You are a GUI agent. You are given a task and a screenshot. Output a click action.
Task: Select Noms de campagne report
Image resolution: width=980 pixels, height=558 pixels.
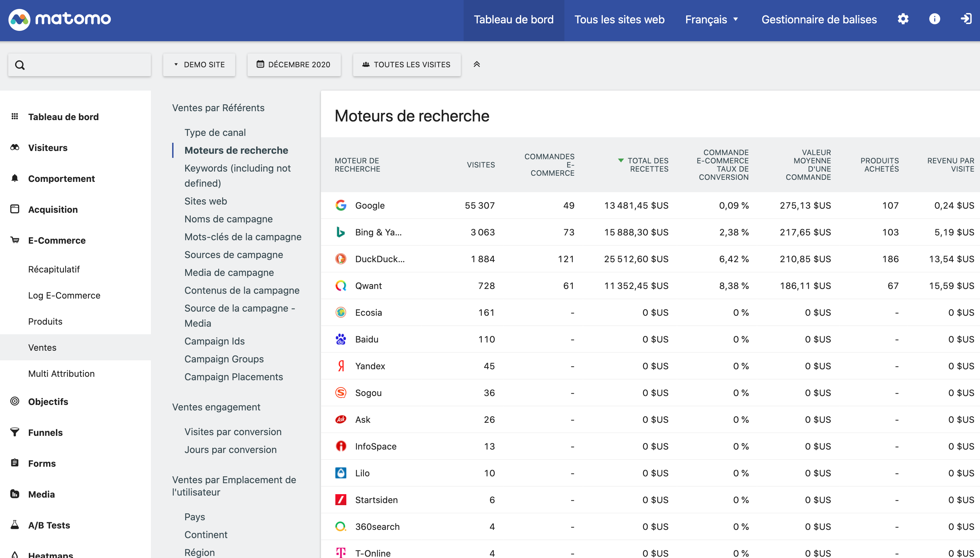[228, 219]
